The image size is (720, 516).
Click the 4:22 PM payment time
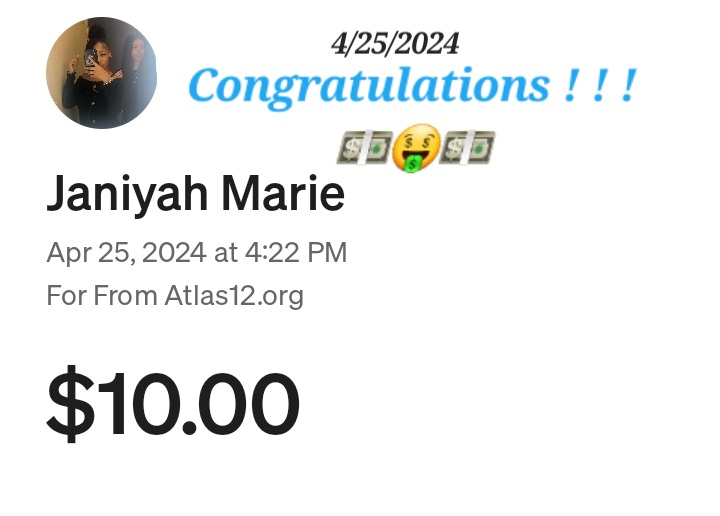point(296,252)
